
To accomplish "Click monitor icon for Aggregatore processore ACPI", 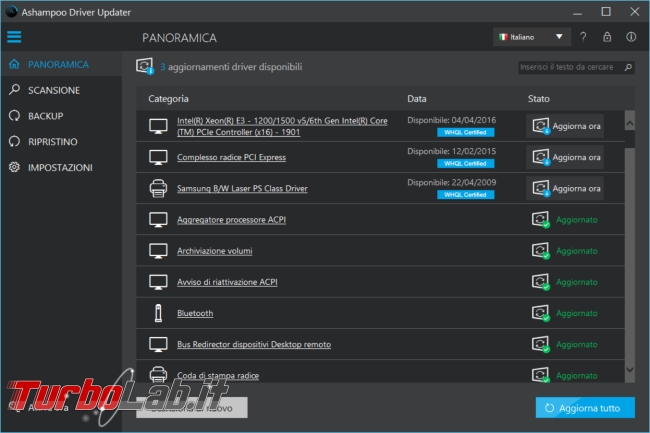I will (x=158, y=220).
